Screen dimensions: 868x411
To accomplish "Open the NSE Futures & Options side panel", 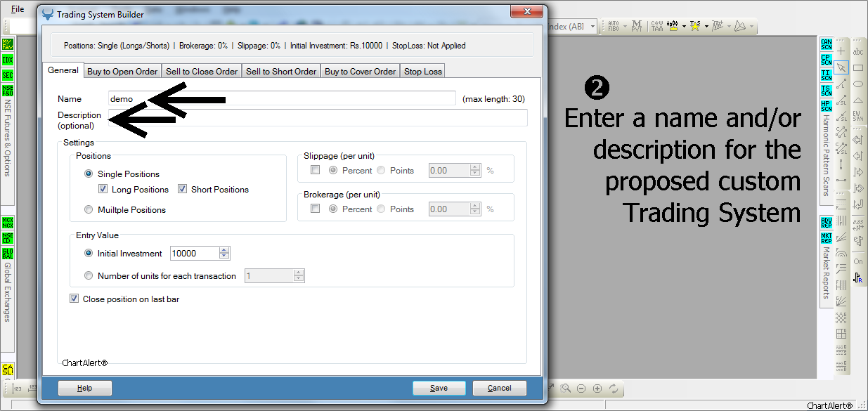I will pyautogui.click(x=8, y=137).
